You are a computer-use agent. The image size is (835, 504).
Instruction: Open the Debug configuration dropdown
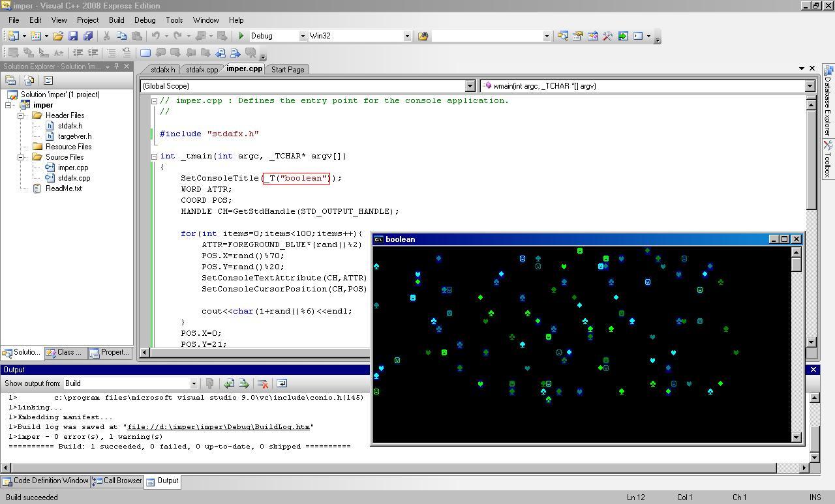302,36
